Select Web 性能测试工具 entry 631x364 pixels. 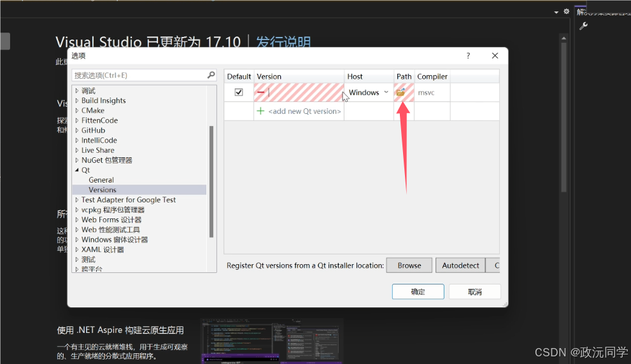point(111,230)
